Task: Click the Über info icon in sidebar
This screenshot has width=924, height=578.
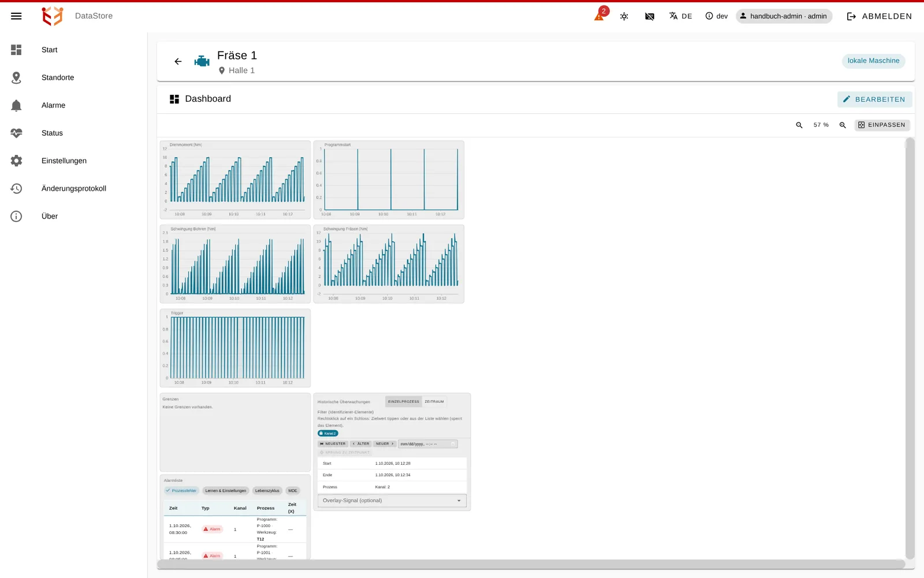Action: (x=16, y=216)
